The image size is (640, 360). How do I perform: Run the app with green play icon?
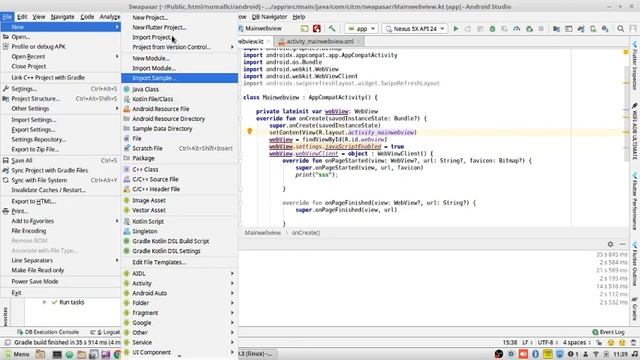456,29
